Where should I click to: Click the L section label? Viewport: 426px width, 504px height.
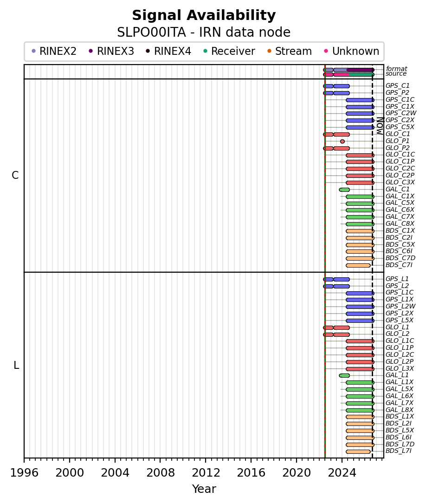pos(16,365)
